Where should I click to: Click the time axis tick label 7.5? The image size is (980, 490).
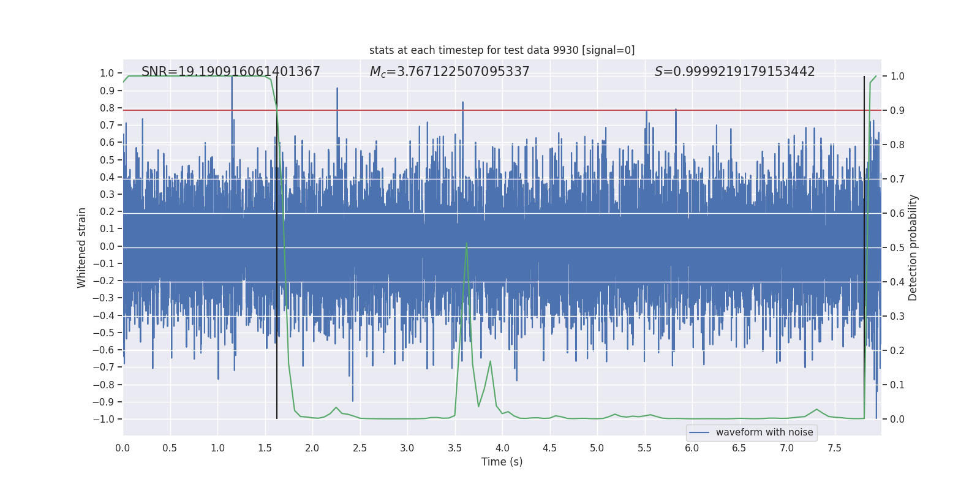[834, 448]
